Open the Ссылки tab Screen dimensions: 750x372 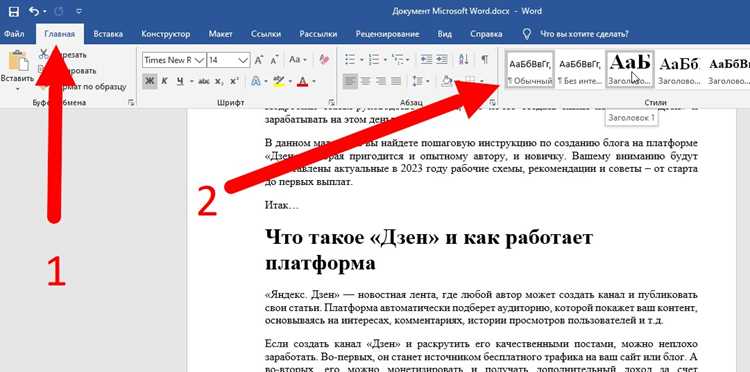point(266,34)
